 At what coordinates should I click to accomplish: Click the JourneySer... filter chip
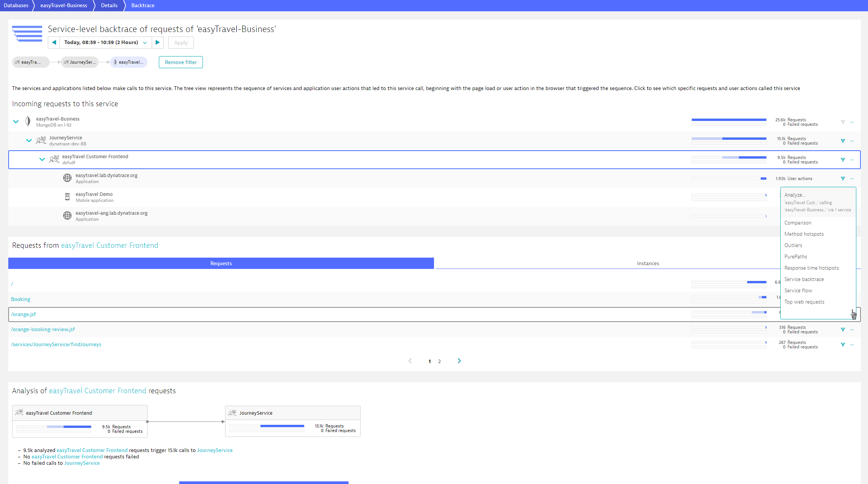[80, 62]
